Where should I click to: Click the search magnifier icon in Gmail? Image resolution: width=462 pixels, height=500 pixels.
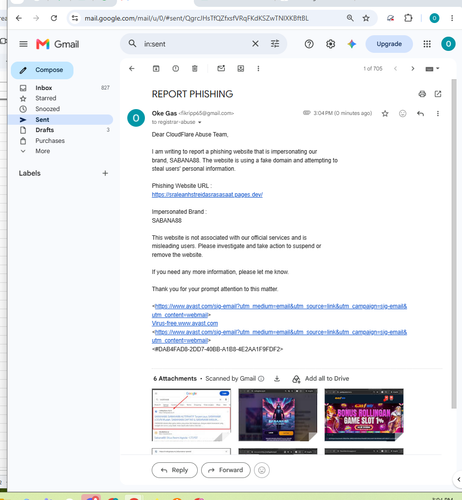pyautogui.click(x=132, y=44)
